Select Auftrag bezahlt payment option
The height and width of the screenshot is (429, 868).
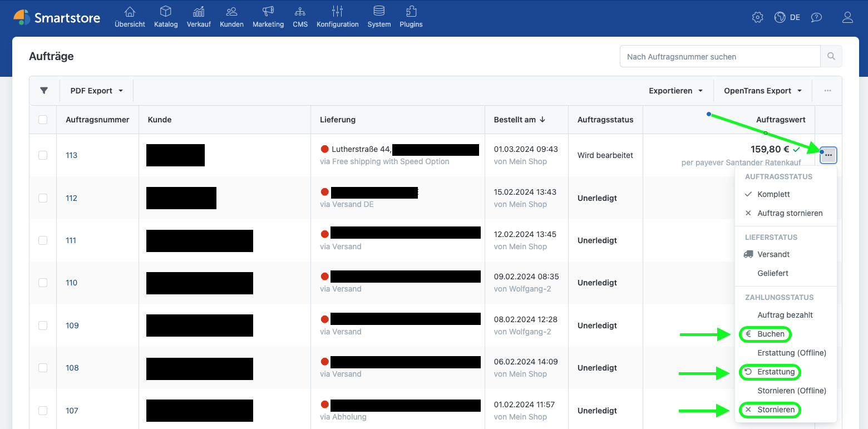click(x=786, y=315)
